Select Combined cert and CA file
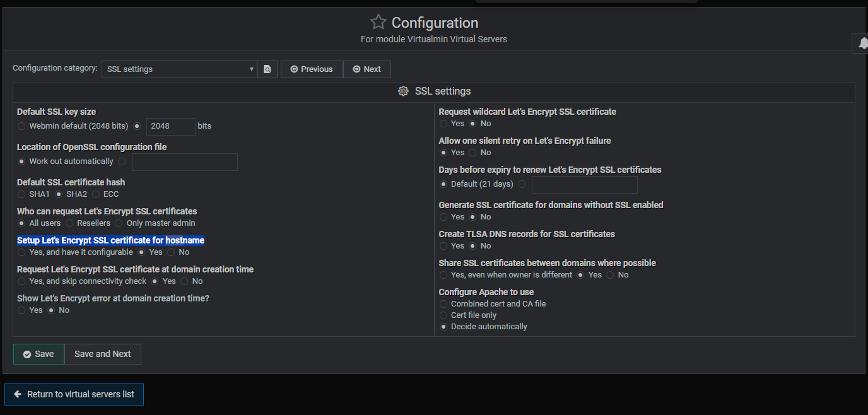Image resolution: width=868 pixels, height=415 pixels. point(443,304)
